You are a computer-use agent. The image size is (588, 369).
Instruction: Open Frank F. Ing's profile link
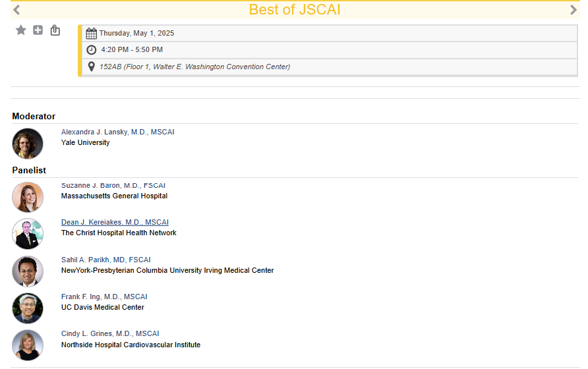(104, 297)
